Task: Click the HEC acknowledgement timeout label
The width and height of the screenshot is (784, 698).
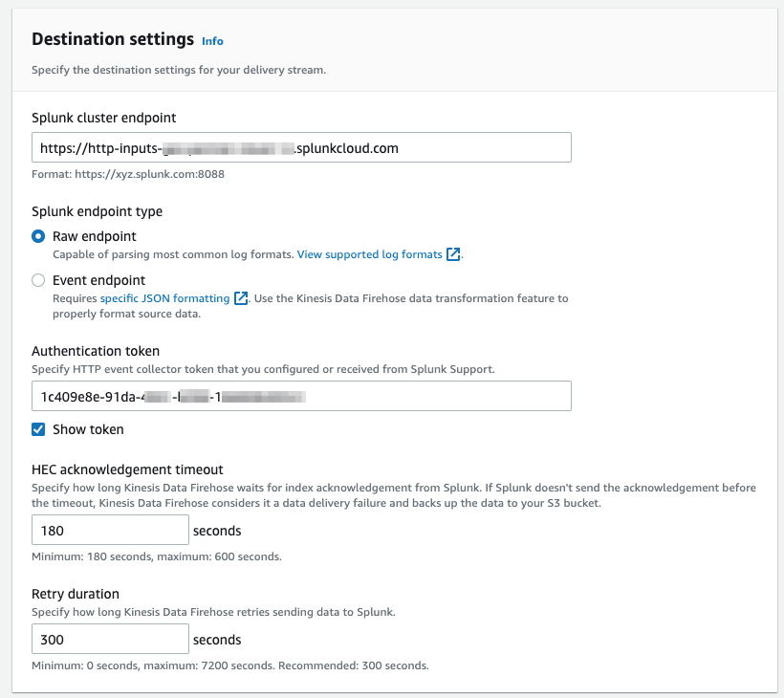Action: 127,469
